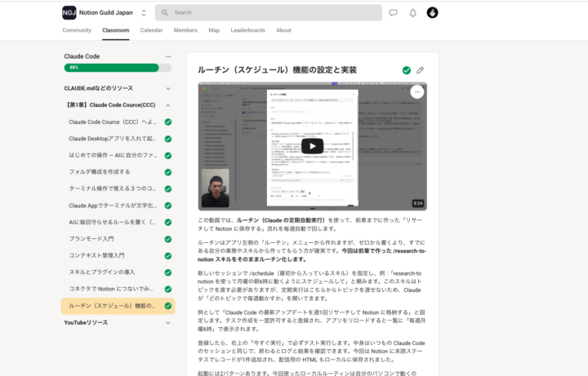Toggle completion check for AIに毎回守らせるルール lesson
Viewport: 588px width, 376px height.
tap(168, 223)
